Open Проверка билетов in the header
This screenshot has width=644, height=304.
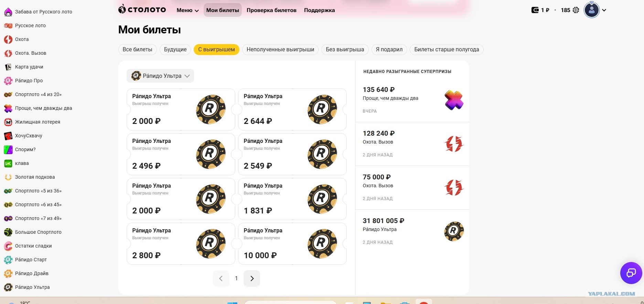(x=271, y=10)
